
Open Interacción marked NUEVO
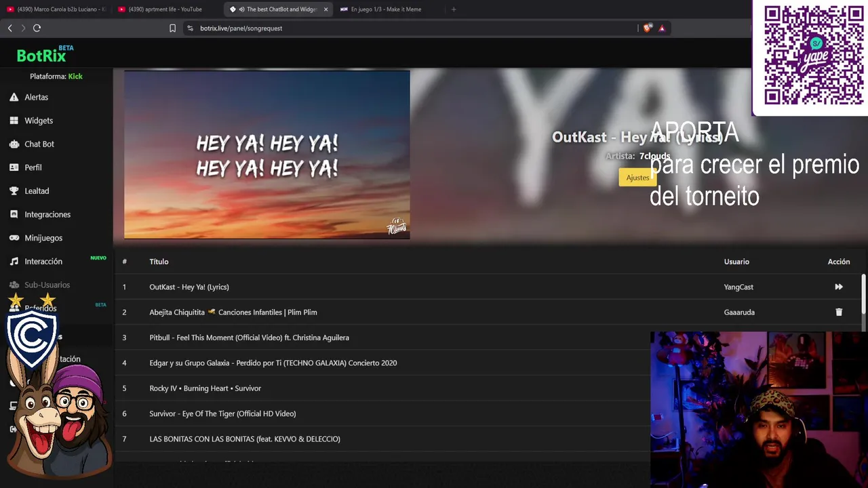[43, 262]
